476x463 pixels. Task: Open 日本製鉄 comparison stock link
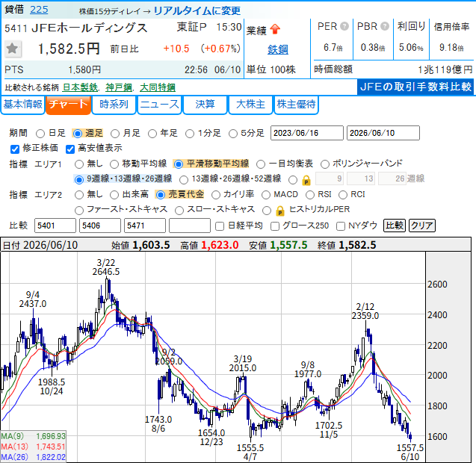pyautogui.click(x=80, y=87)
